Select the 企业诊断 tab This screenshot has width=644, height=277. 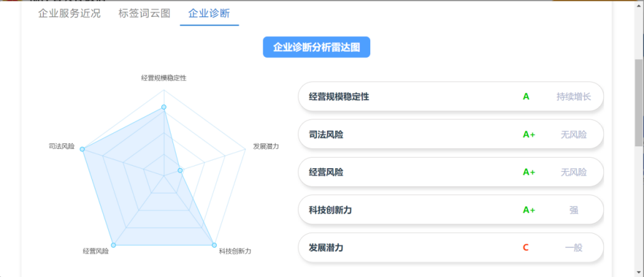click(x=209, y=13)
